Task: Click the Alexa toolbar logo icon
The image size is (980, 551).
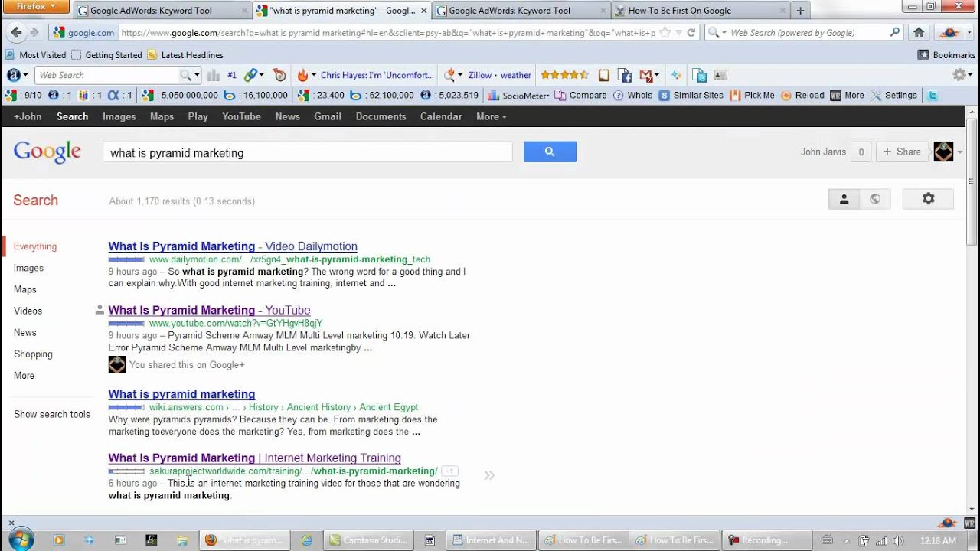Action: coord(14,75)
